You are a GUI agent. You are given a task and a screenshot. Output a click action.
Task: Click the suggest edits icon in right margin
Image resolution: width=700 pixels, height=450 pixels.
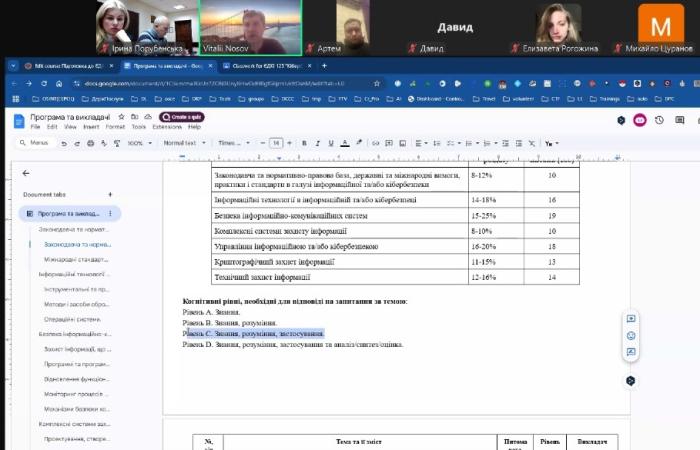click(x=631, y=352)
